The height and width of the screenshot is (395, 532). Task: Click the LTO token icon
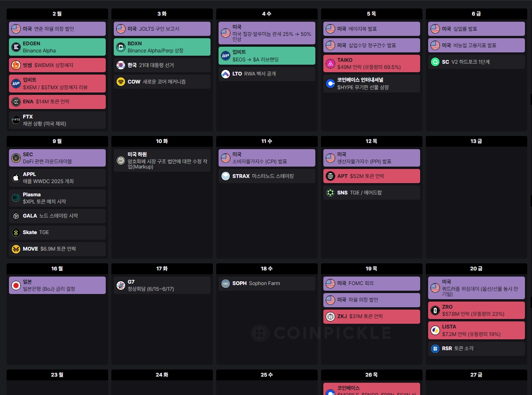pyautogui.click(x=226, y=74)
